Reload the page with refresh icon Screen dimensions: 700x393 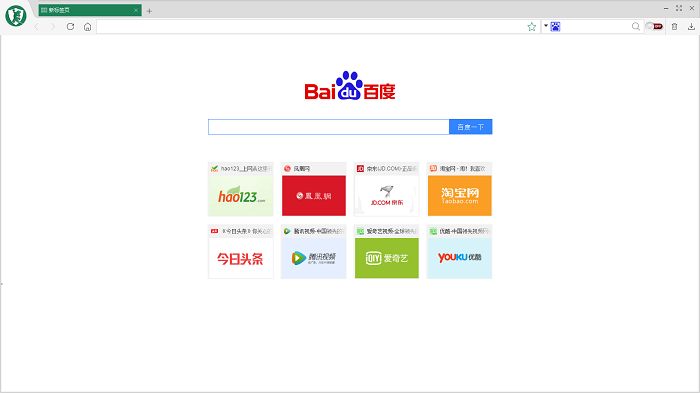tap(70, 27)
